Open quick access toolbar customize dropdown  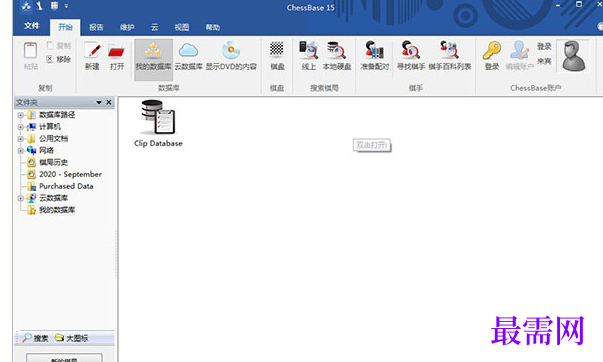click(x=66, y=6)
